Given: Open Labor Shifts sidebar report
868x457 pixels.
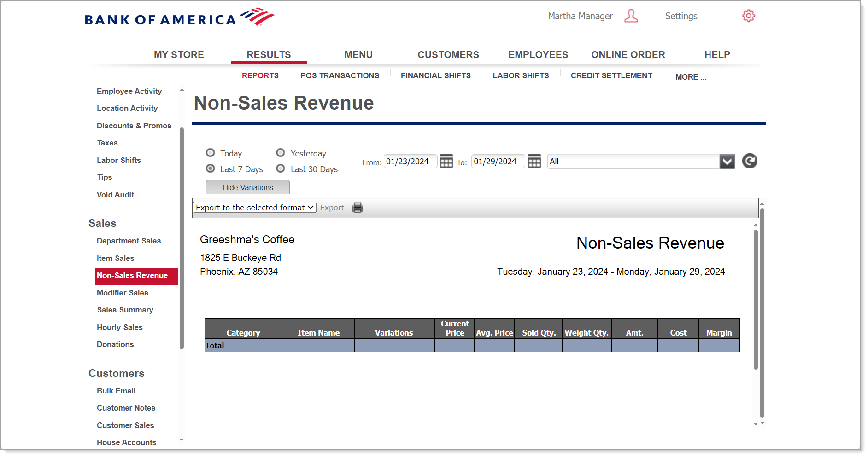Looking at the screenshot, I should click(x=119, y=160).
